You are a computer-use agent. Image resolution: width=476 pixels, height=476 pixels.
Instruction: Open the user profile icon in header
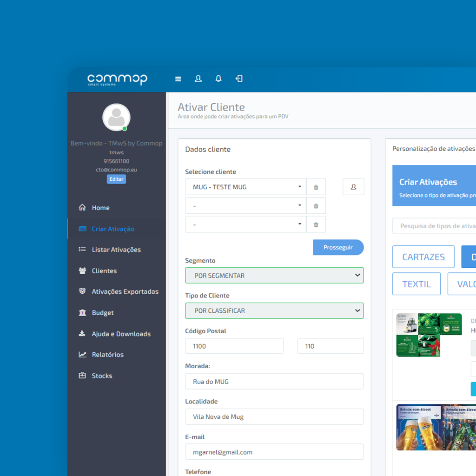(198, 79)
